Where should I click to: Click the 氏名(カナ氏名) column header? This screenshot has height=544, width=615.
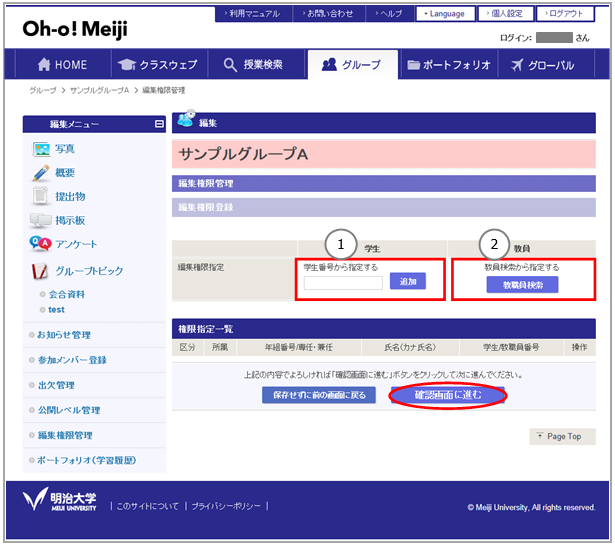(x=410, y=348)
